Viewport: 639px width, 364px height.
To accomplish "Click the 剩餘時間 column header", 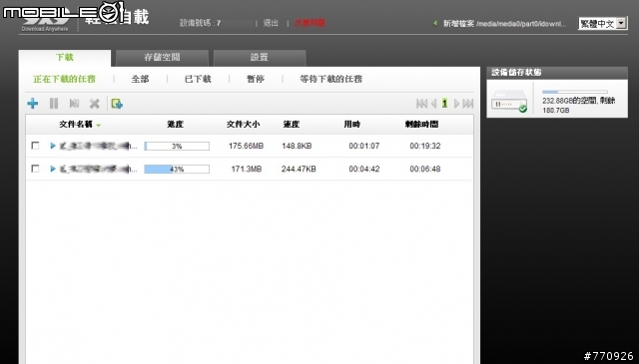I will 421,125.
